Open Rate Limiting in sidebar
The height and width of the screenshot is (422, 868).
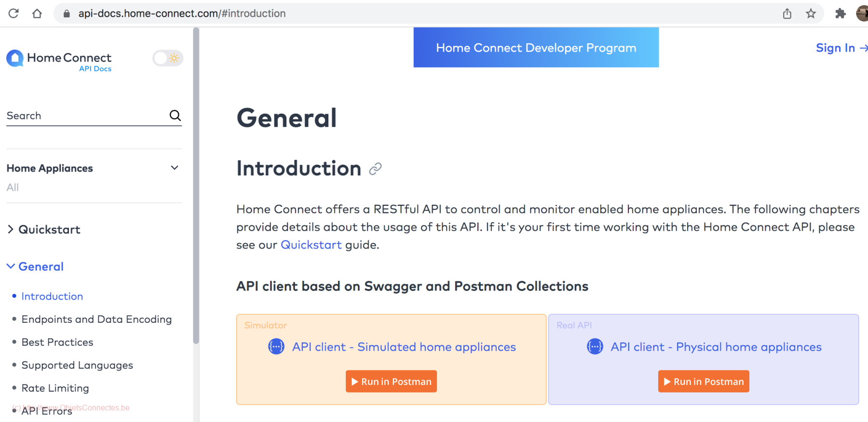pos(55,388)
